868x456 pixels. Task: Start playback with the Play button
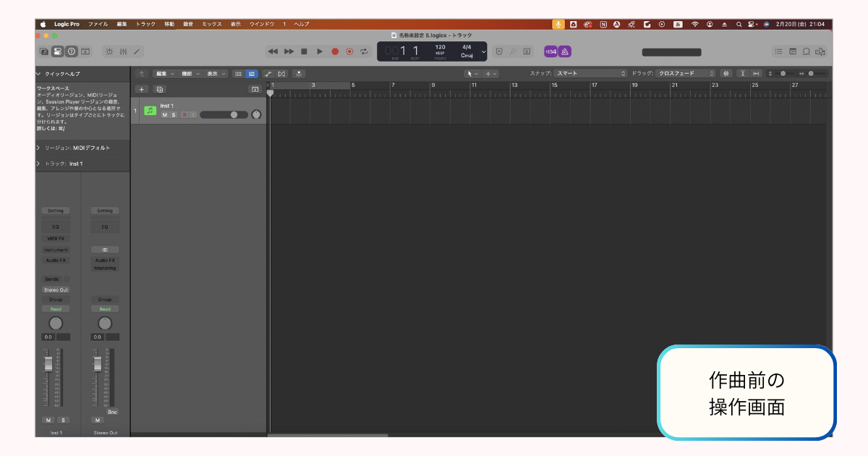(320, 51)
